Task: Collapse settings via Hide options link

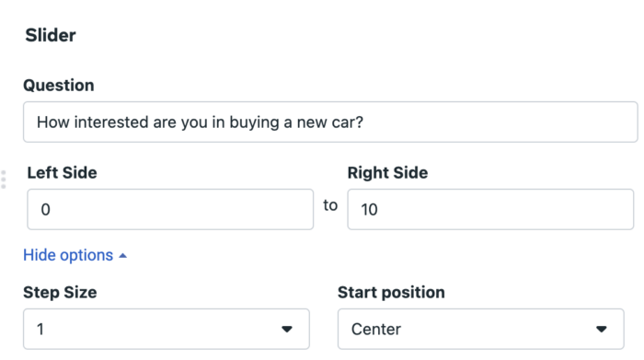Action: [x=68, y=255]
